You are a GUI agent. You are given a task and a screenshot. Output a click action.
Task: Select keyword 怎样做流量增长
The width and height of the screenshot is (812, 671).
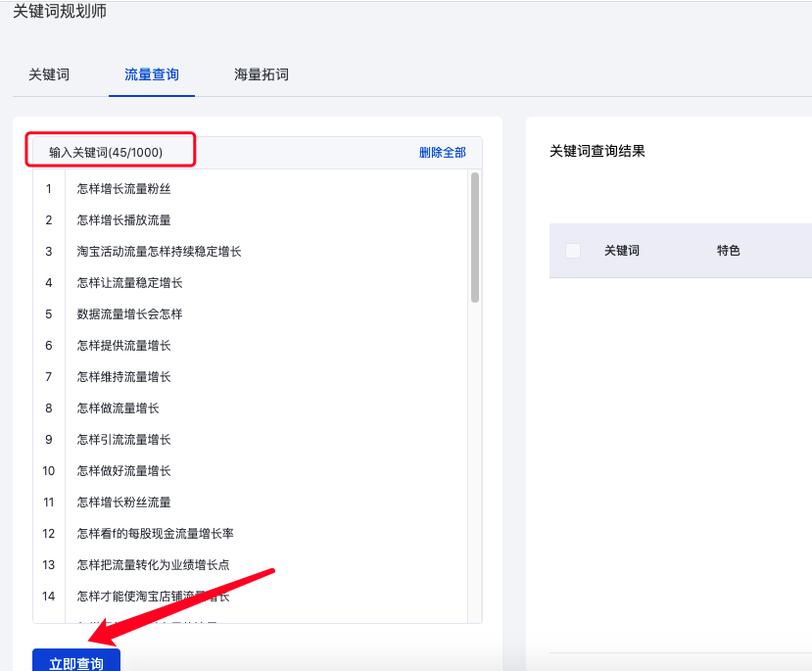tap(116, 407)
